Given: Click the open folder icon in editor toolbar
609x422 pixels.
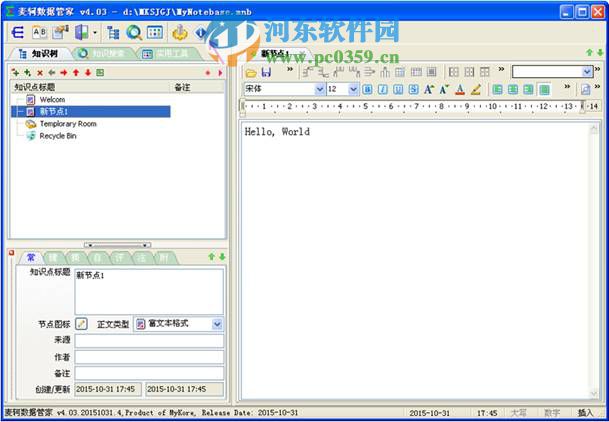Looking at the screenshot, I should (251, 73).
